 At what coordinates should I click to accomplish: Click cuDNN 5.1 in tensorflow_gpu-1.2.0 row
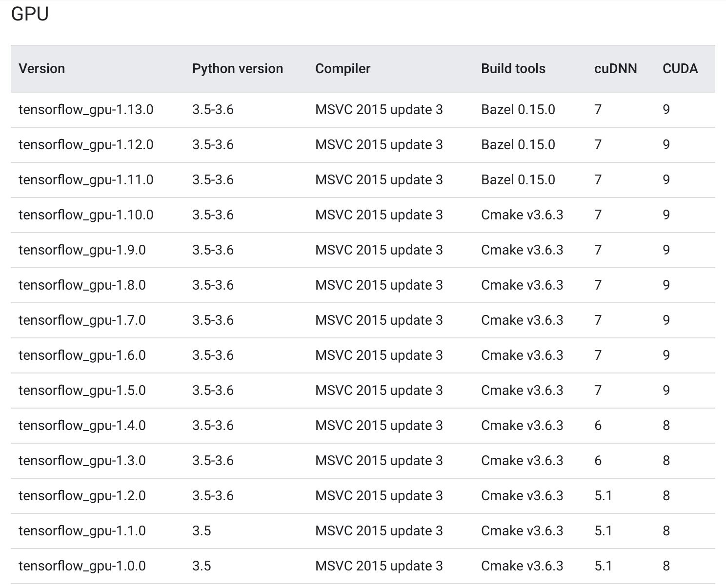coord(603,495)
